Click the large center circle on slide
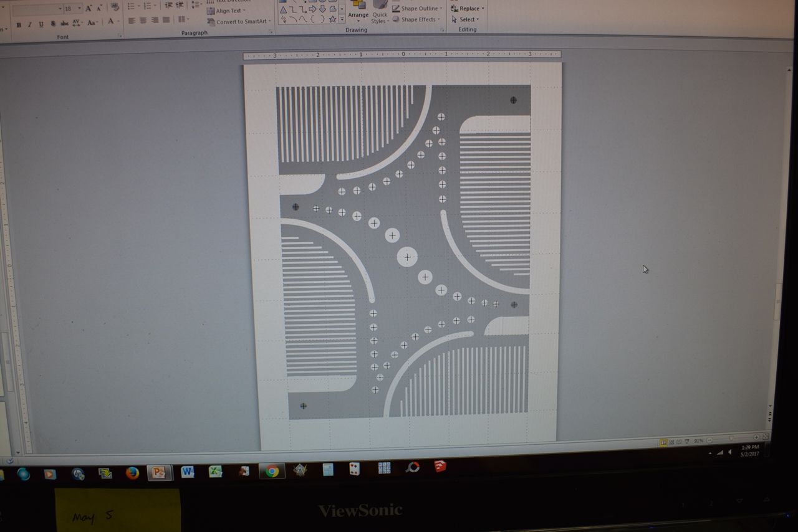The width and height of the screenshot is (798, 532). (x=407, y=257)
